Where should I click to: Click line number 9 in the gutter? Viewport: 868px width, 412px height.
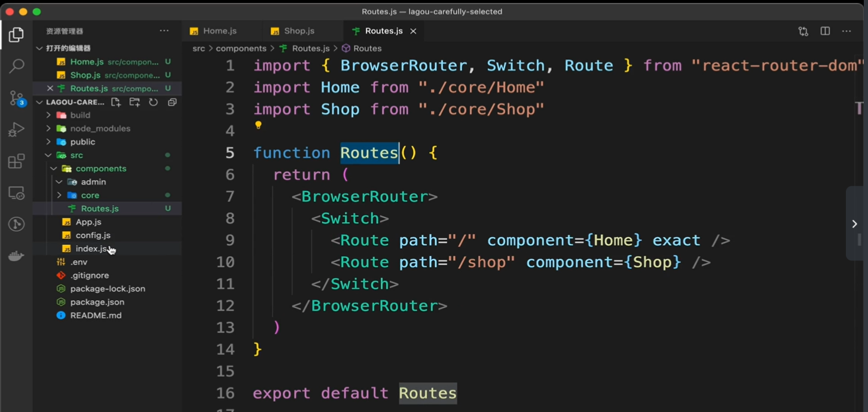click(x=230, y=240)
